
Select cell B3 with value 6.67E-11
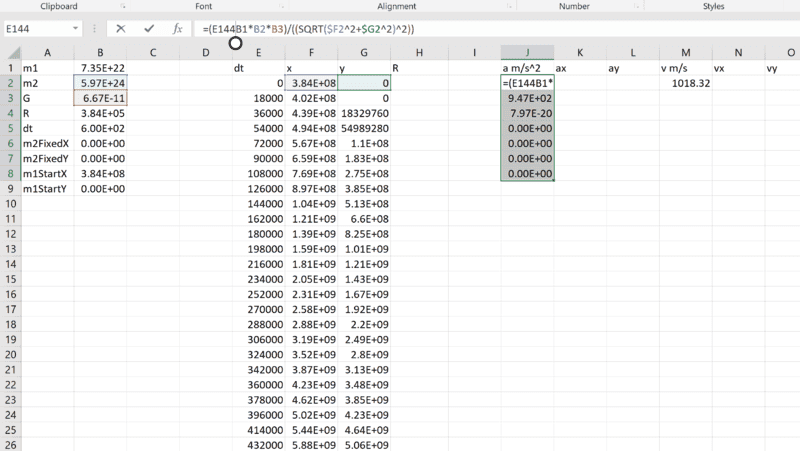[x=100, y=101]
